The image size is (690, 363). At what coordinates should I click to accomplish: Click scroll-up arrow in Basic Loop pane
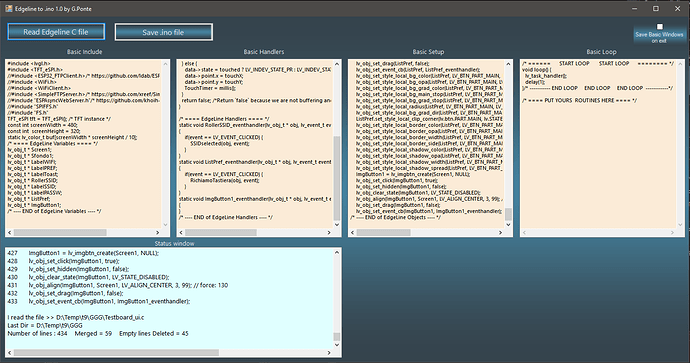[680, 64]
